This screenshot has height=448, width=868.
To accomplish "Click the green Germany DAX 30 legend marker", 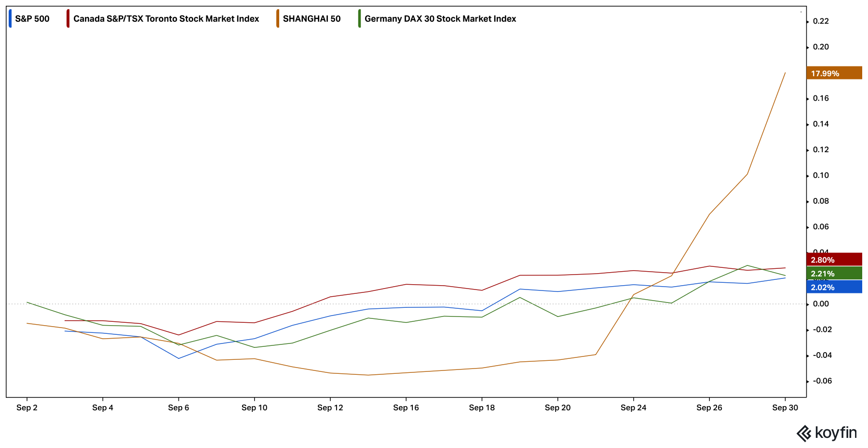I will point(359,19).
